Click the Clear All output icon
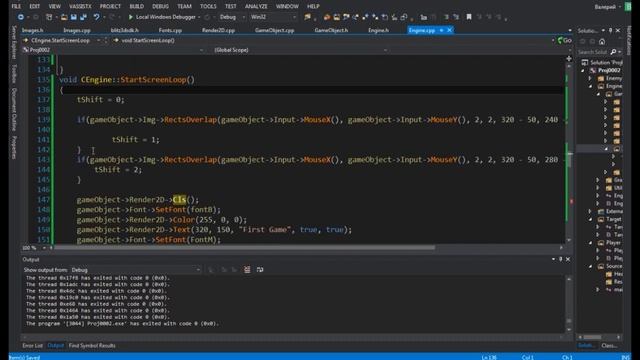 tap(247, 269)
